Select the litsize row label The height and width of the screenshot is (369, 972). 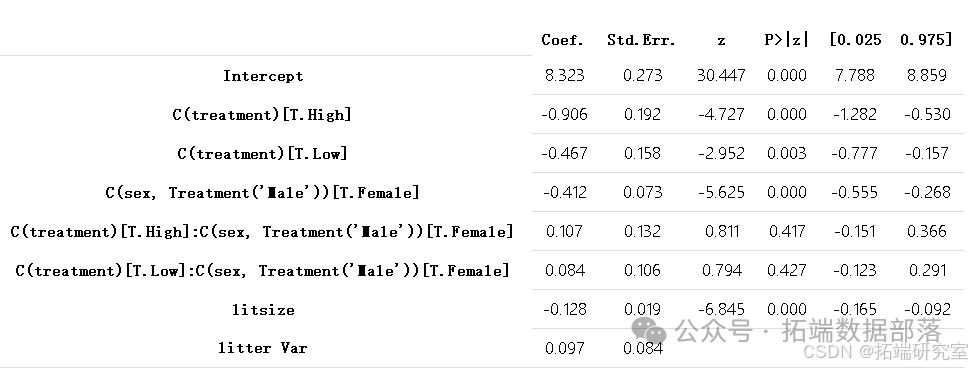263,309
